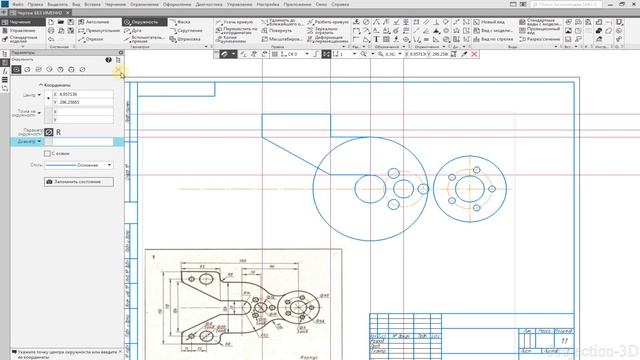Click the Save diskette icon

71,22
